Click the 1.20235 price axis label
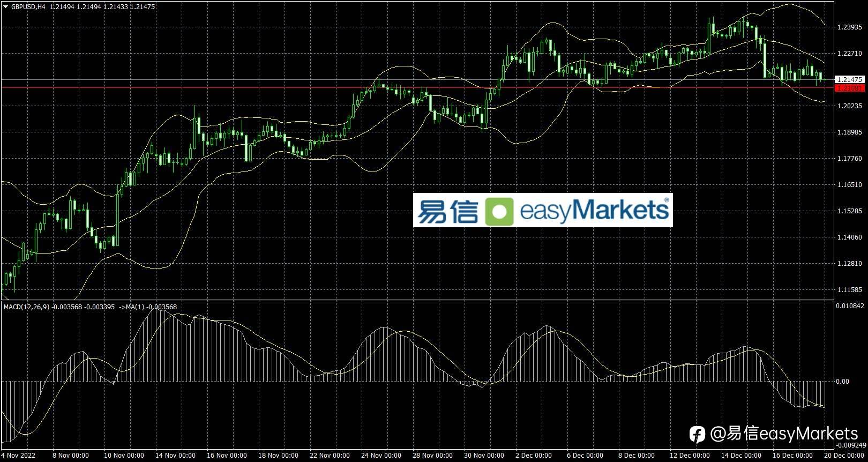The image size is (868, 462). point(849,106)
